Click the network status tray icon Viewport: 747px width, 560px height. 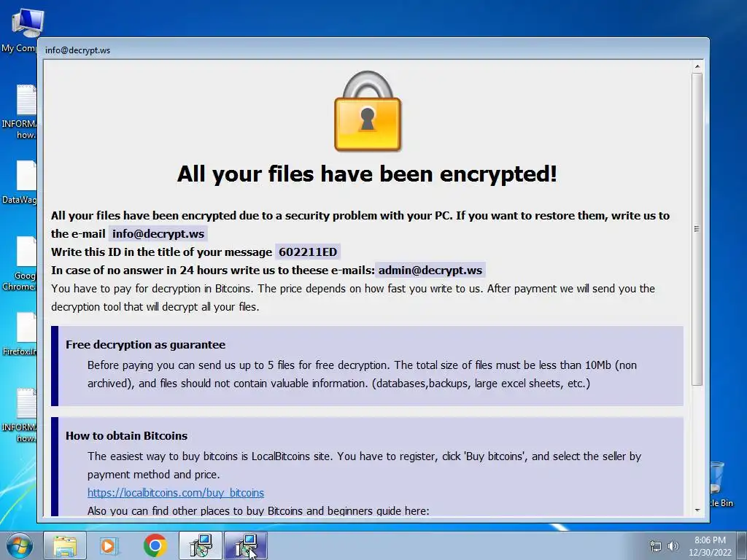[x=656, y=547]
